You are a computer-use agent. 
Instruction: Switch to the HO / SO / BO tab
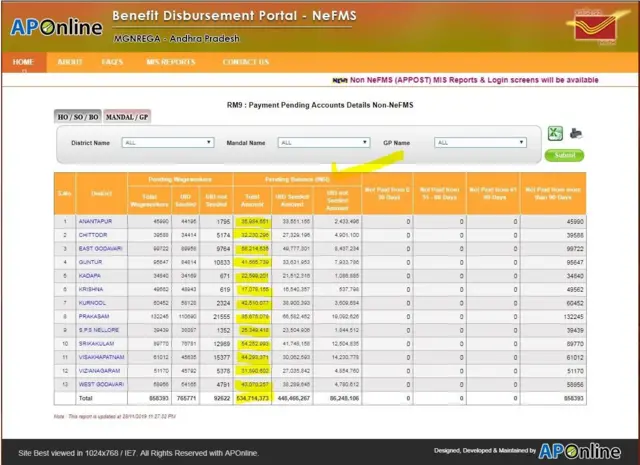(x=76, y=117)
